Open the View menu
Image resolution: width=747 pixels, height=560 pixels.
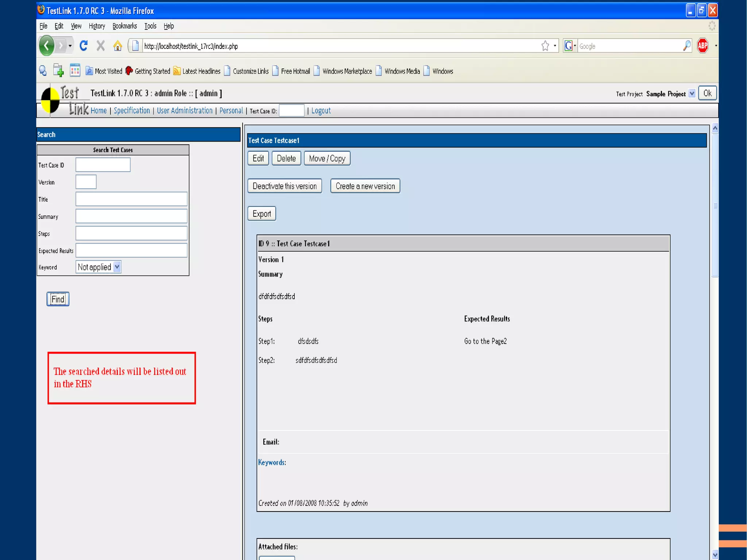(x=76, y=26)
